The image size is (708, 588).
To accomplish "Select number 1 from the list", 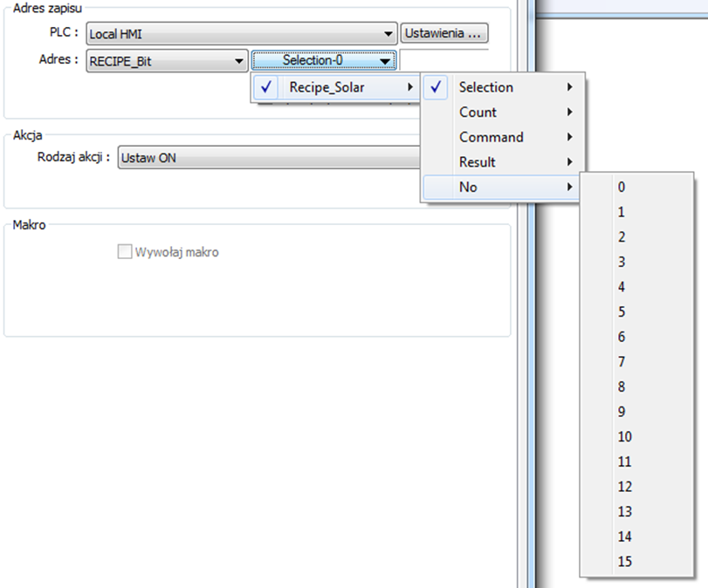I will 636,212.
